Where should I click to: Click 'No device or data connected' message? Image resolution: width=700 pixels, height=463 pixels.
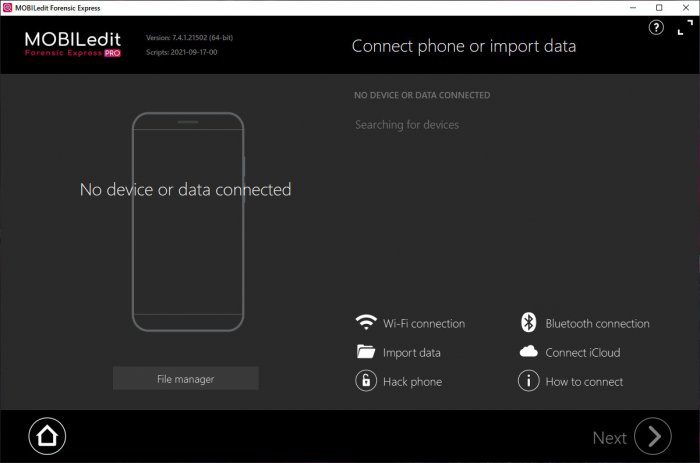[185, 190]
